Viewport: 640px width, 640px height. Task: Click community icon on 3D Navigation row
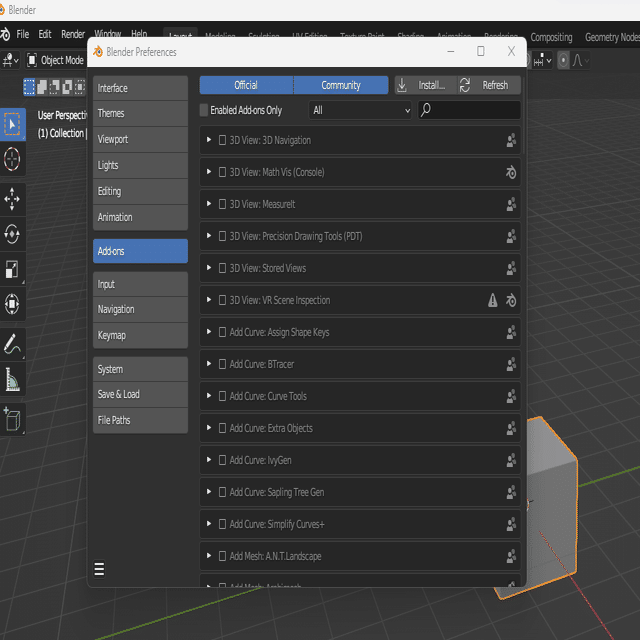point(511,140)
